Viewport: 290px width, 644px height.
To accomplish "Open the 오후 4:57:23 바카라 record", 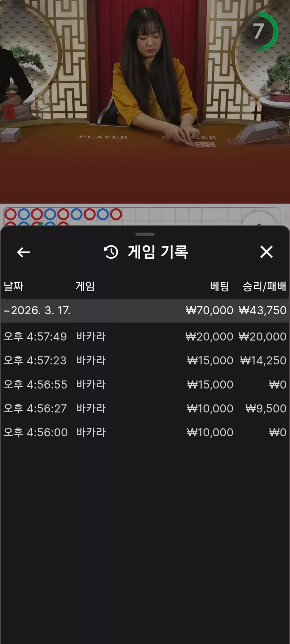I will [145, 361].
